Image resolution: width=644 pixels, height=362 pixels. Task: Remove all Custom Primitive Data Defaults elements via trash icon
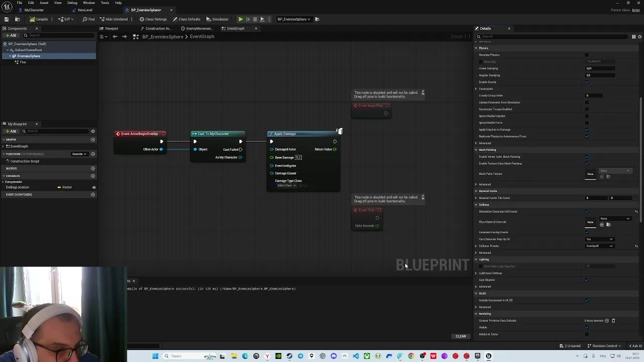tap(613, 321)
